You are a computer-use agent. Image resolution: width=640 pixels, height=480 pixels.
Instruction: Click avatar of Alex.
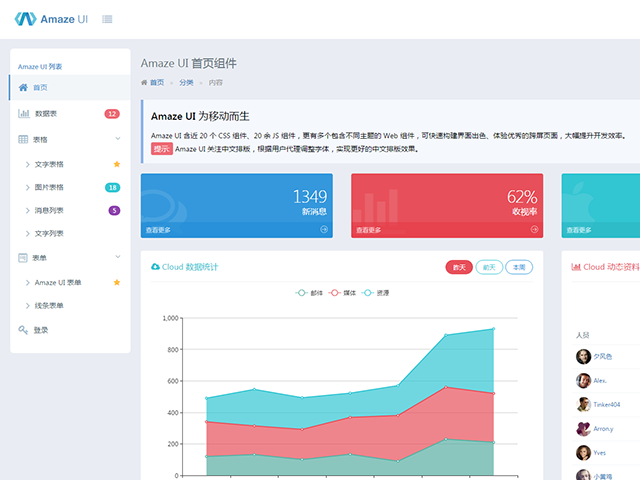tap(583, 380)
